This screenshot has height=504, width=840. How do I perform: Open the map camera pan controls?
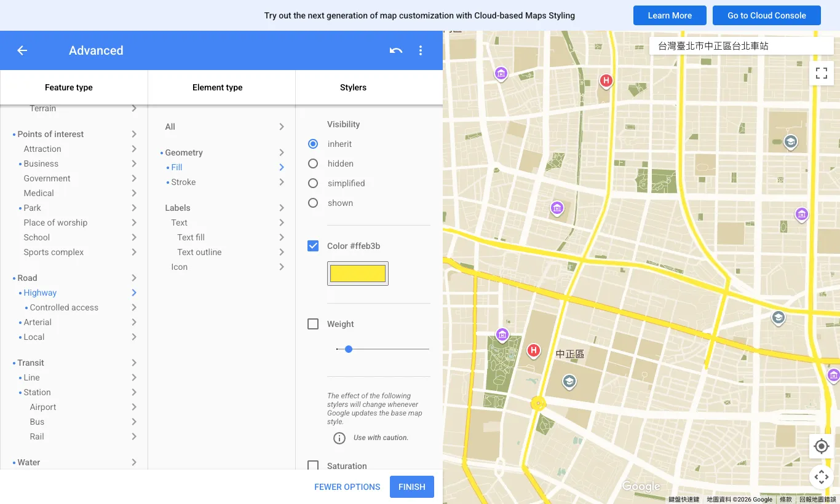coord(822,476)
